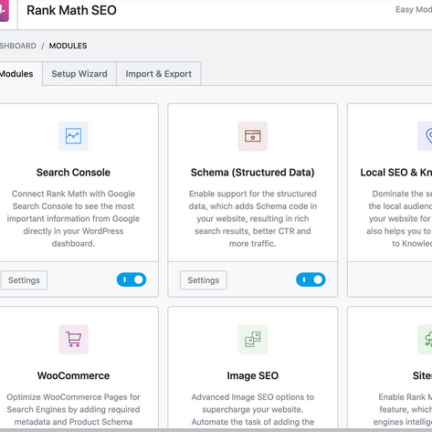Image resolution: width=432 pixels, height=432 pixels.
Task: Click the Image SEO module heading
Action: [x=253, y=376]
